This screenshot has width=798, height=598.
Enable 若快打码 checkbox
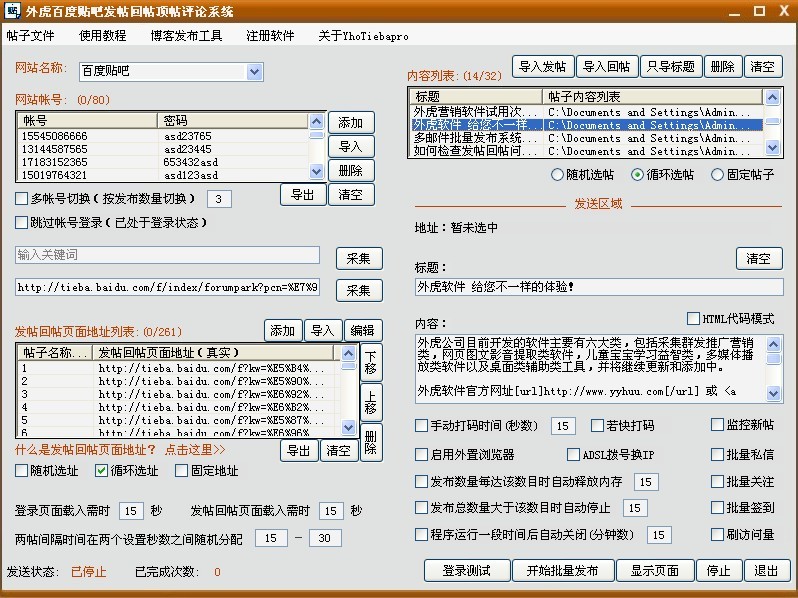[597, 425]
